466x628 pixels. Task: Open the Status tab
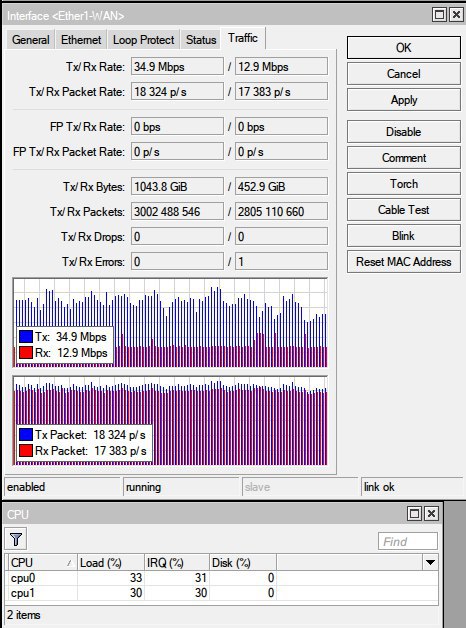[x=201, y=40]
